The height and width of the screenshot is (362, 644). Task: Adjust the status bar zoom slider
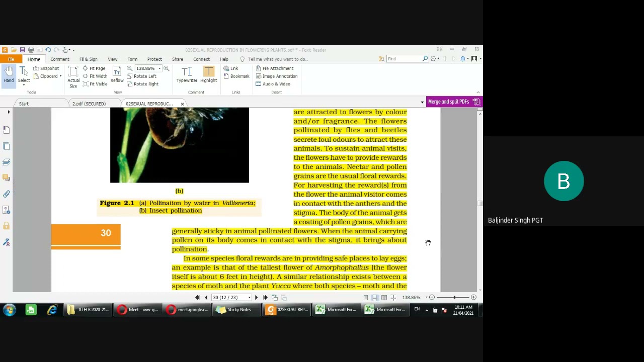(x=453, y=297)
